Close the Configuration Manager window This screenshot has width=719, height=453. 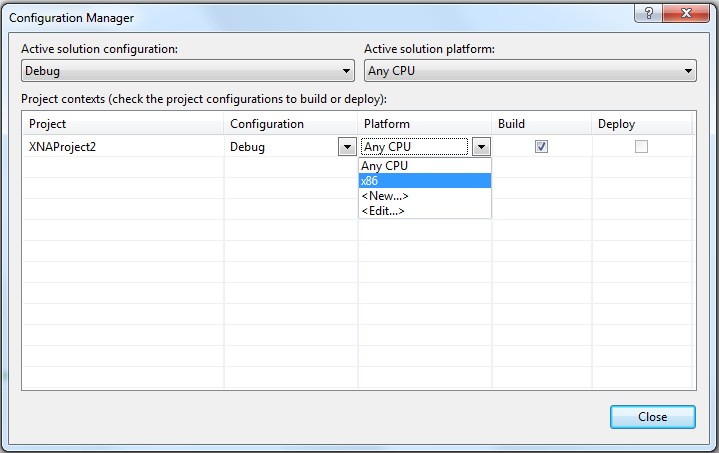point(652,416)
